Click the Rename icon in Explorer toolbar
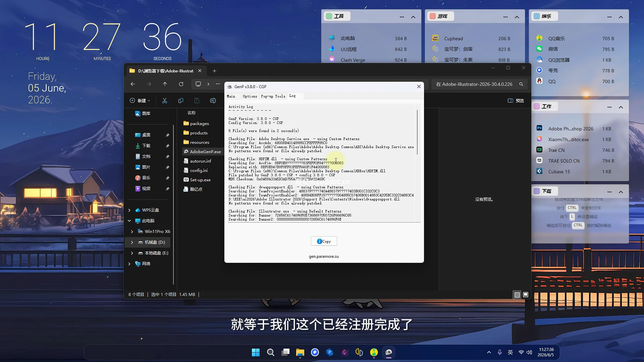The width and height of the screenshot is (644, 362). coord(213,101)
